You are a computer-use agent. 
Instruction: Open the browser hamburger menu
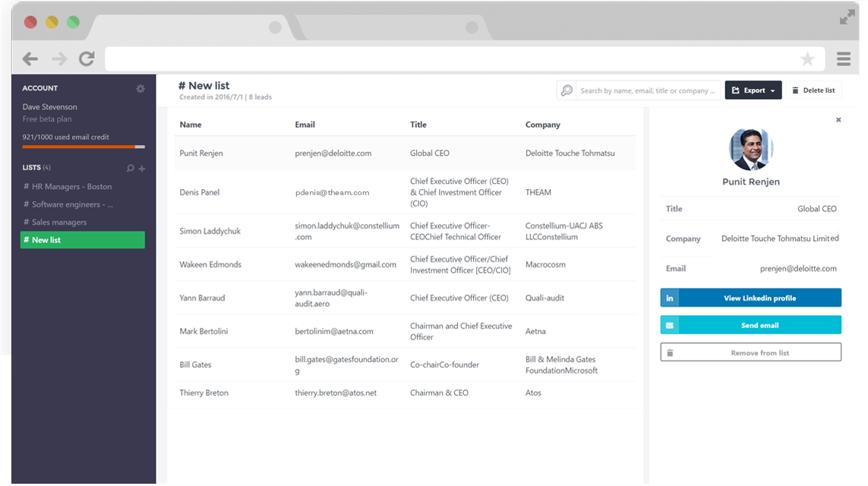point(844,58)
